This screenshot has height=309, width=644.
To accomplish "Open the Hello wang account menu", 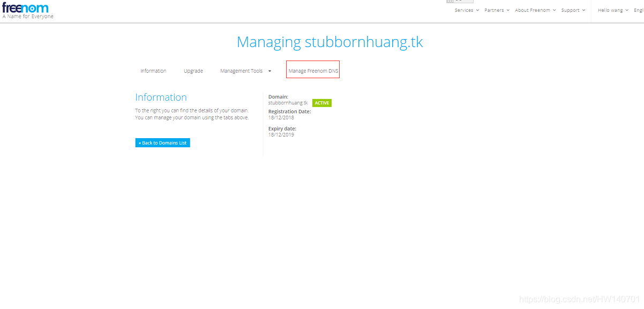I will point(613,10).
